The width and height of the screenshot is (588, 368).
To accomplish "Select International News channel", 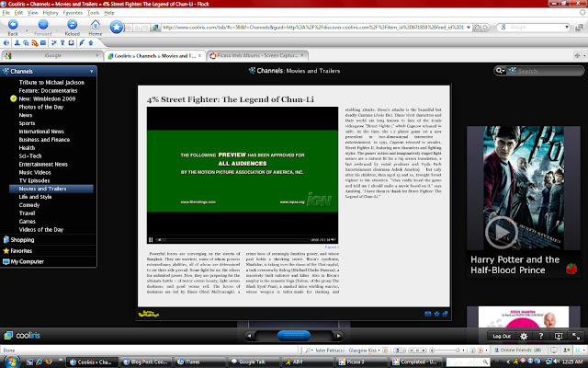I will 41,132.
